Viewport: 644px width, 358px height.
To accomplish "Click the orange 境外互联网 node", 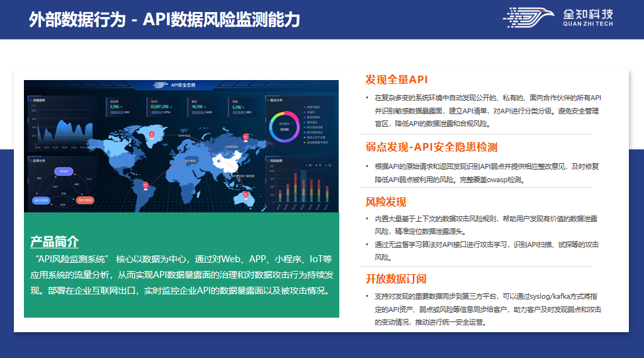I will click(x=84, y=200).
